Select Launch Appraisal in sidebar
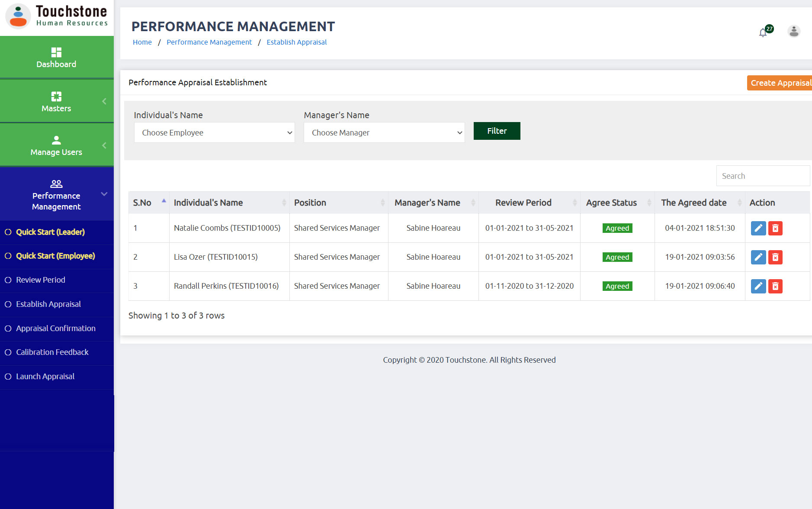This screenshot has width=812, height=509. click(x=45, y=377)
